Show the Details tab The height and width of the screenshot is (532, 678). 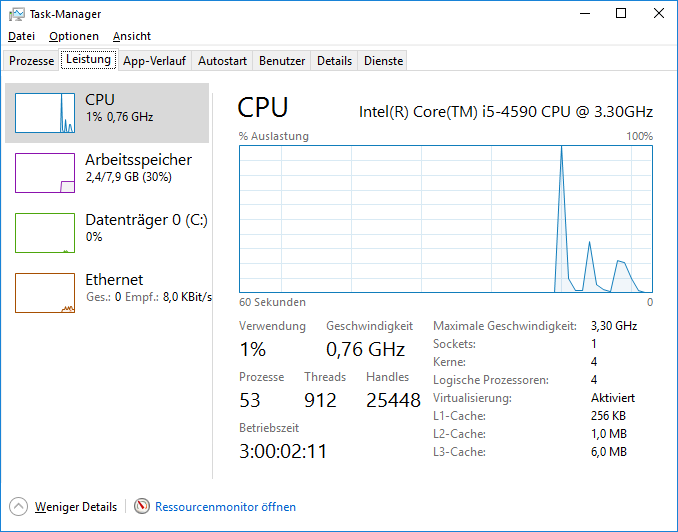[334, 61]
